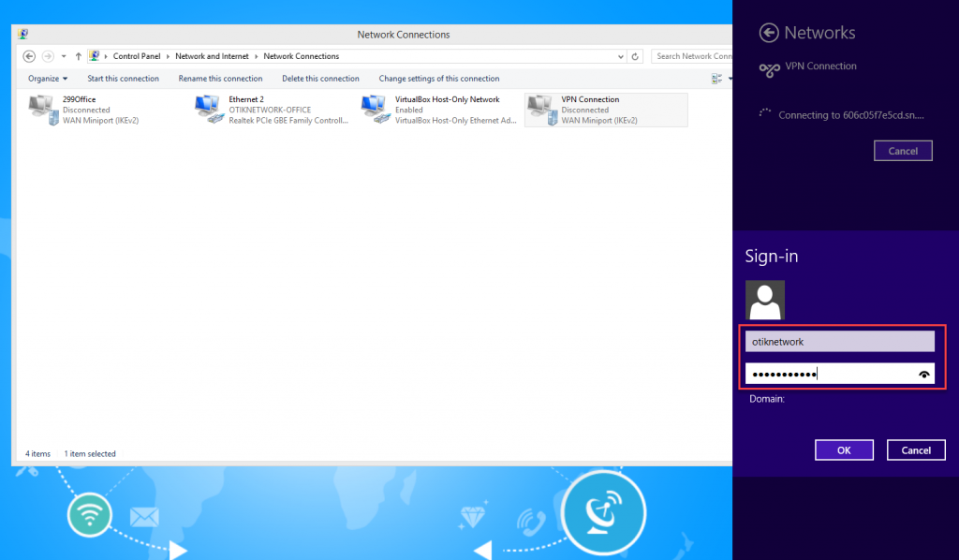The width and height of the screenshot is (959, 560).
Task: Click the sign-in user avatar picture
Action: 764,301
